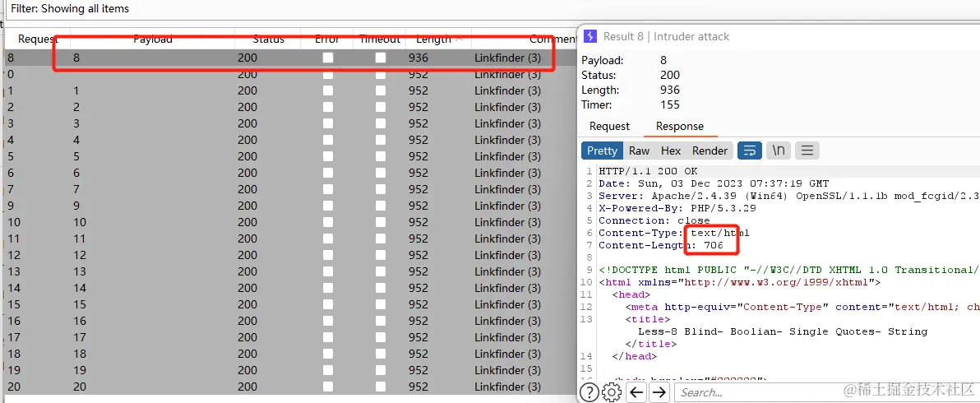Select status 200 in request 14 row
Screen dimensions: 980x403
point(247,288)
